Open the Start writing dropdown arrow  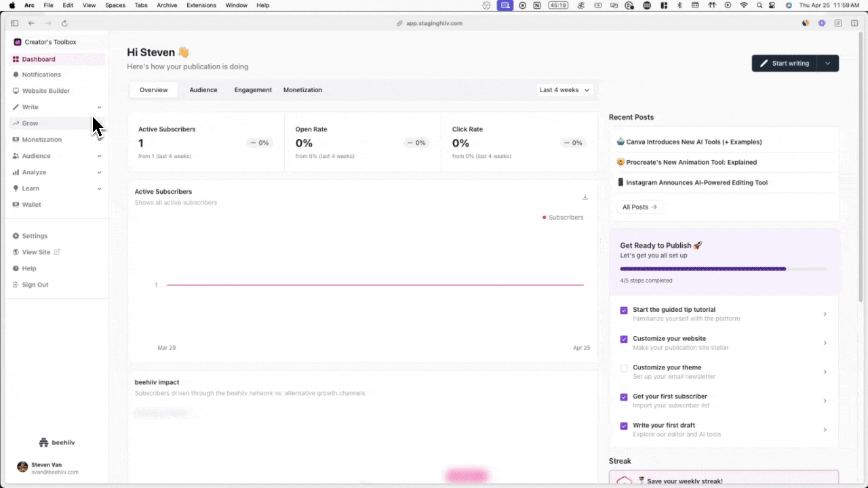(828, 63)
